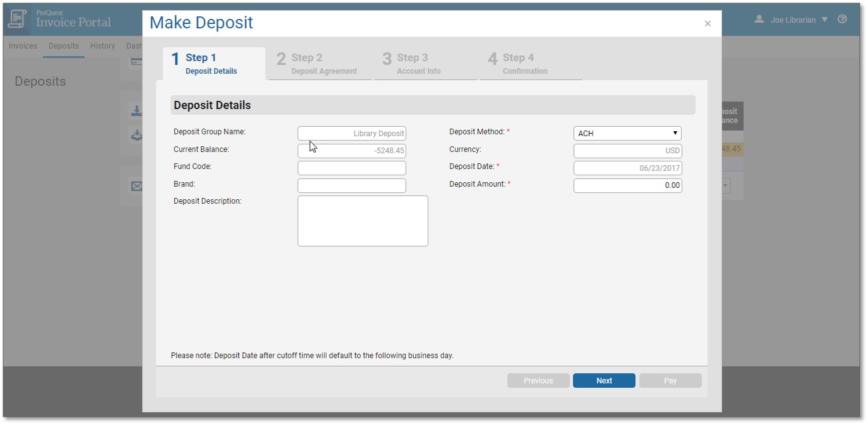Proceed with the Next button
The height and width of the screenshot is (425, 868).
(604, 381)
